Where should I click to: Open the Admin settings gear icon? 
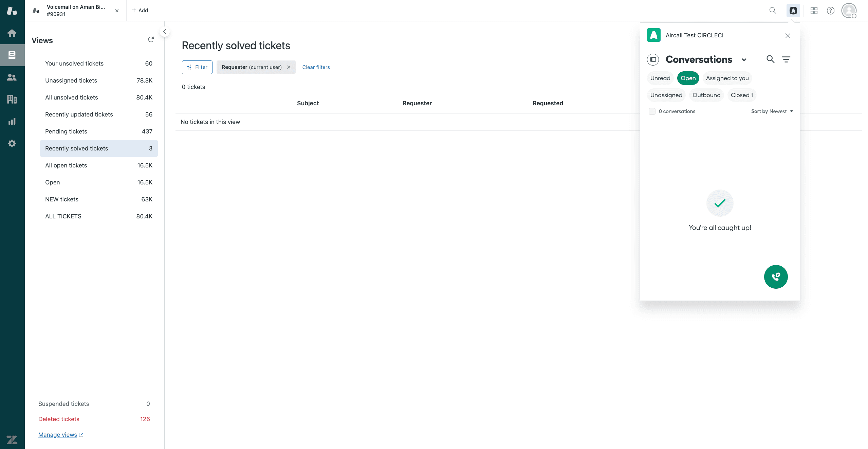[x=12, y=143]
